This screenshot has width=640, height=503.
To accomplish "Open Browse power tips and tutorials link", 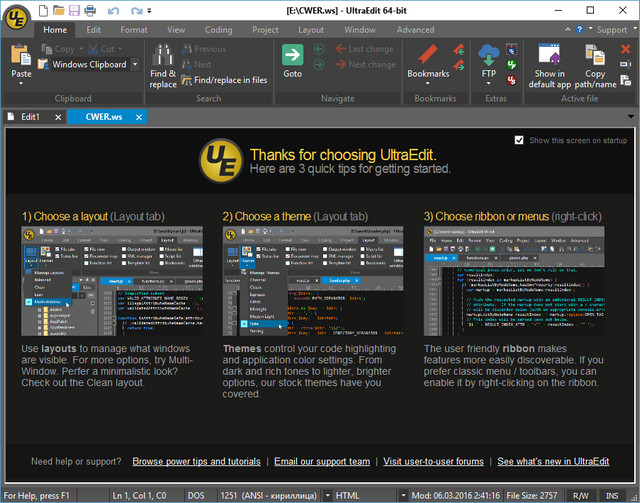I will (x=196, y=461).
